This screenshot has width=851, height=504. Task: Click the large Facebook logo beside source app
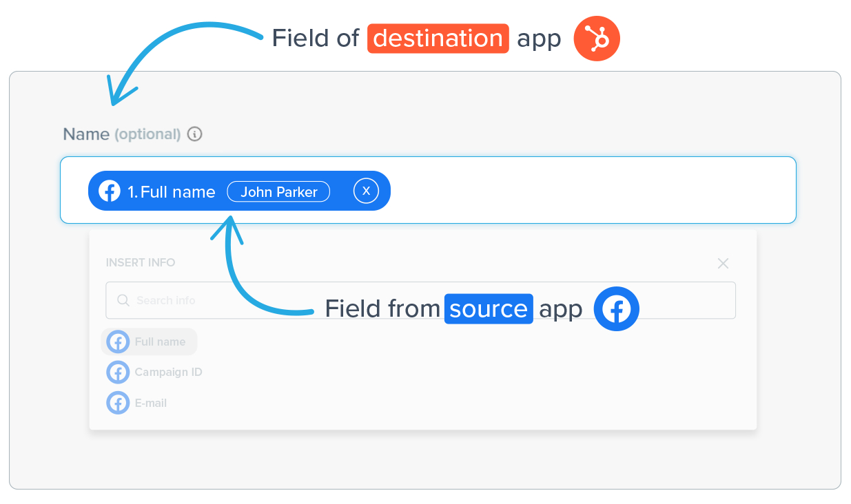pos(617,309)
